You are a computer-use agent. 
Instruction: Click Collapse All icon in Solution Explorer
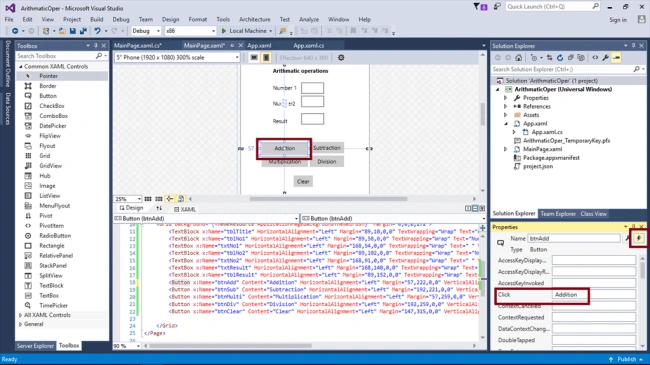click(570, 58)
